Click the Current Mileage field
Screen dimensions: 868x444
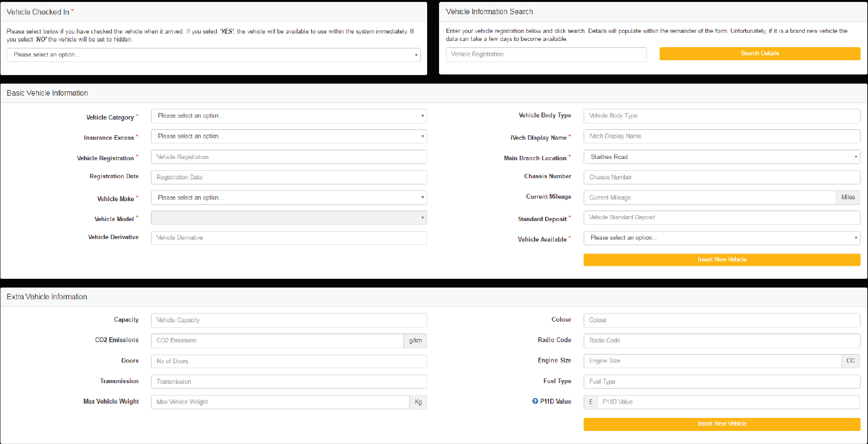click(709, 198)
